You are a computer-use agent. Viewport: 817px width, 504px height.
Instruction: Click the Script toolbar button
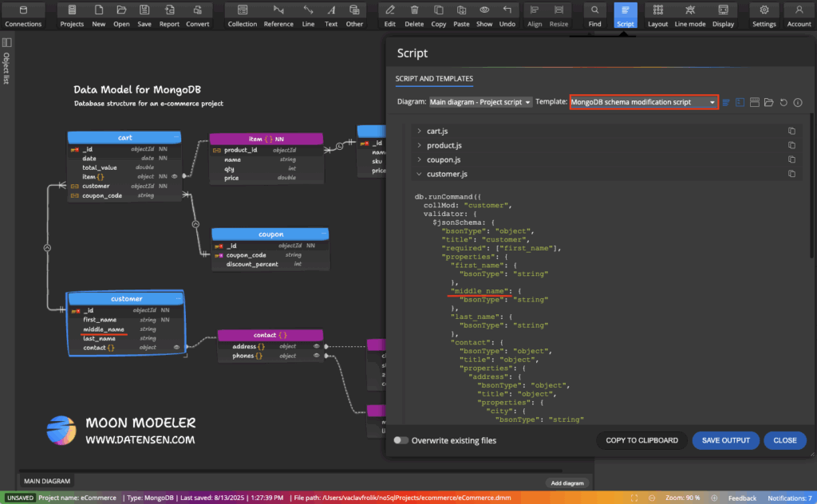pyautogui.click(x=626, y=16)
